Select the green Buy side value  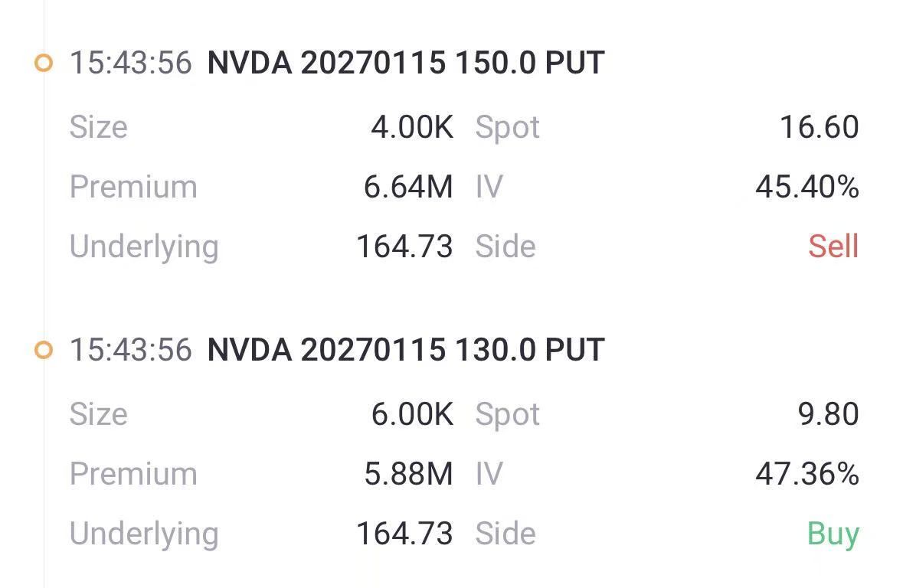click(833, 534)
